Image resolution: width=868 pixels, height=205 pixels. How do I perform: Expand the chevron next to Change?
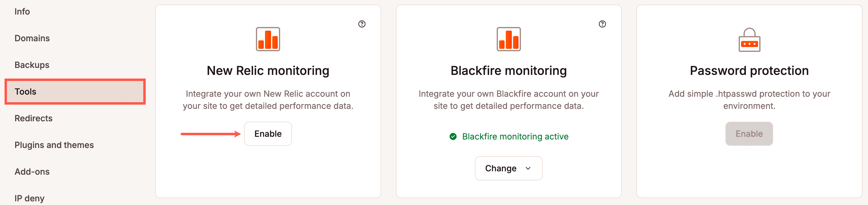[x=528, y=168]
